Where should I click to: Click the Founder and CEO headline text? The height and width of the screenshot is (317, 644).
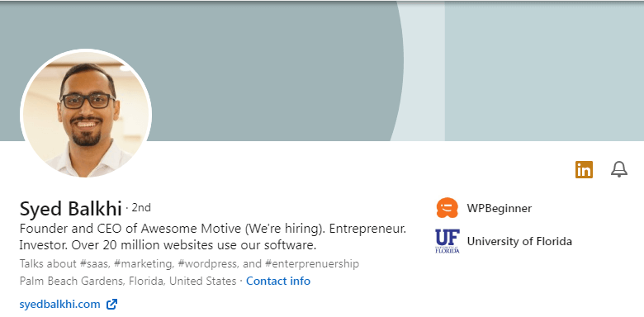pos(213,229)
